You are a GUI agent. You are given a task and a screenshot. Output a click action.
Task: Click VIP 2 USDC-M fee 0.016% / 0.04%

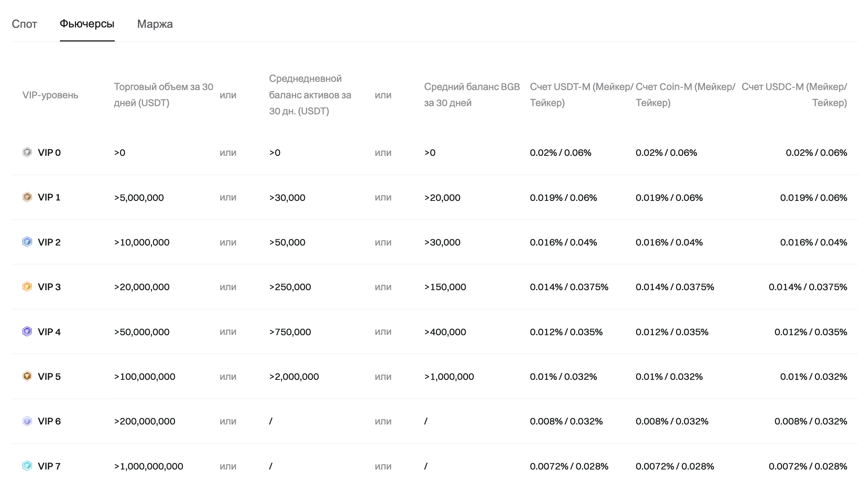tap(814, 242)
